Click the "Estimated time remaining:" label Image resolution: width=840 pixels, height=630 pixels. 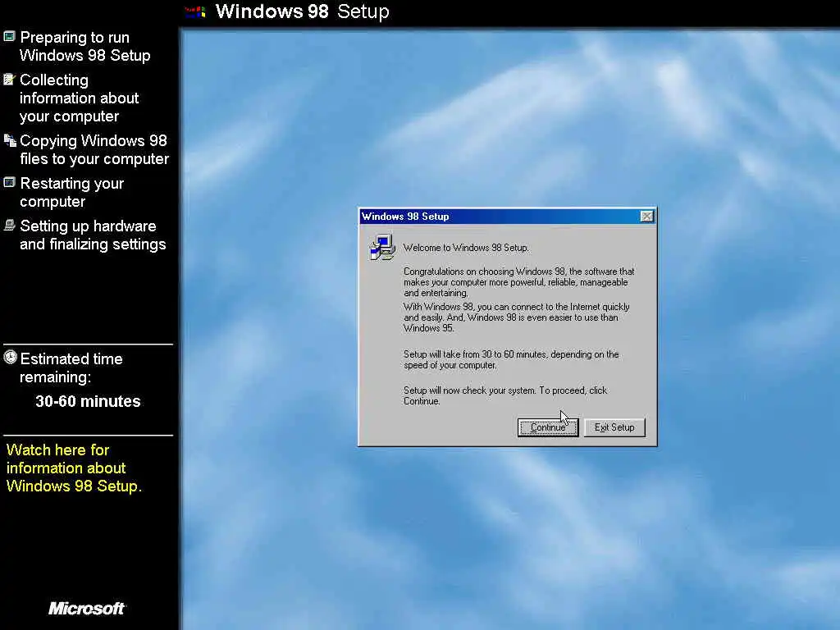(71, 368)
